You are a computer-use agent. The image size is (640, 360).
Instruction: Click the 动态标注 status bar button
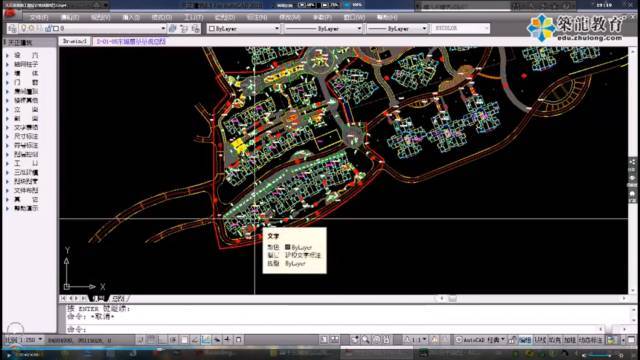[591, 340]
